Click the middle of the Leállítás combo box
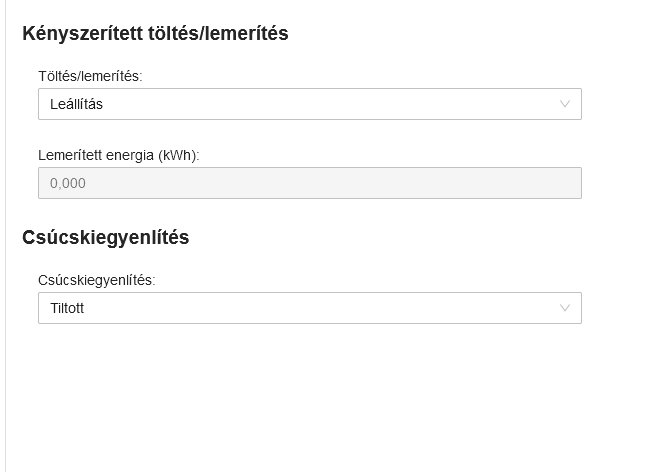658x472 pixels. [310, 104]
